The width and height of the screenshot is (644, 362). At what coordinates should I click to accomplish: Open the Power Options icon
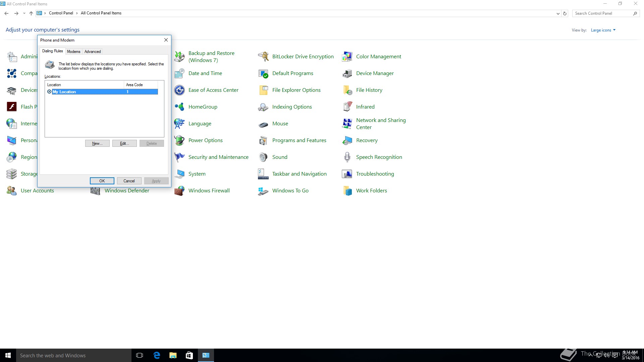(179, 140)
